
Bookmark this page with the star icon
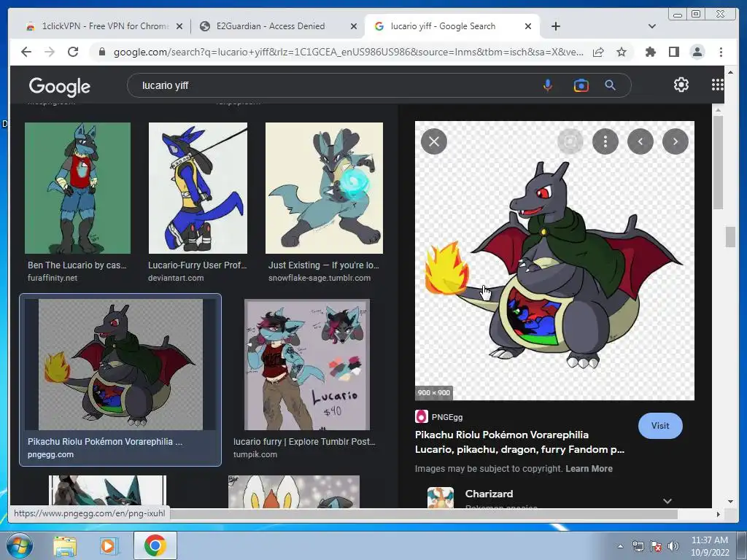(622, 52)
